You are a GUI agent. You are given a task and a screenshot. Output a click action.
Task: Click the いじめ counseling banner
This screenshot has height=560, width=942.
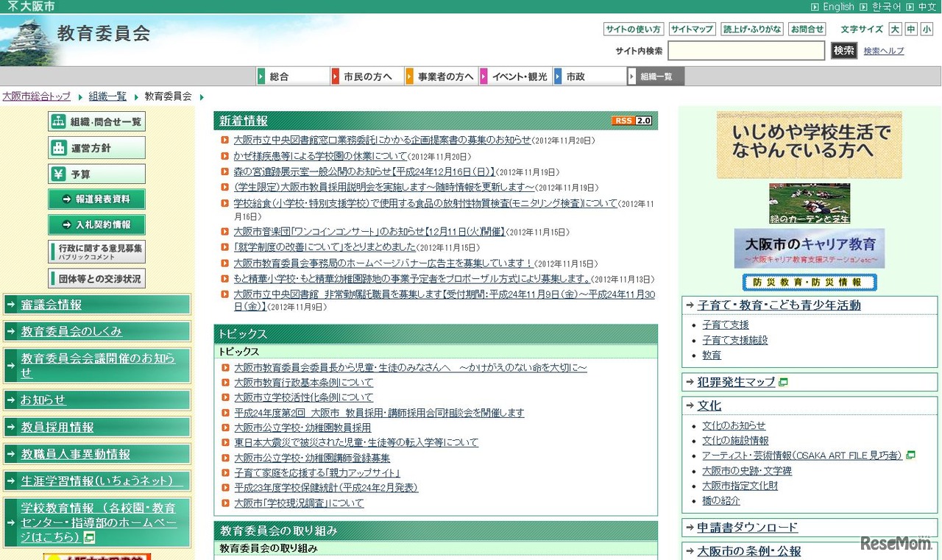[808, 145]
